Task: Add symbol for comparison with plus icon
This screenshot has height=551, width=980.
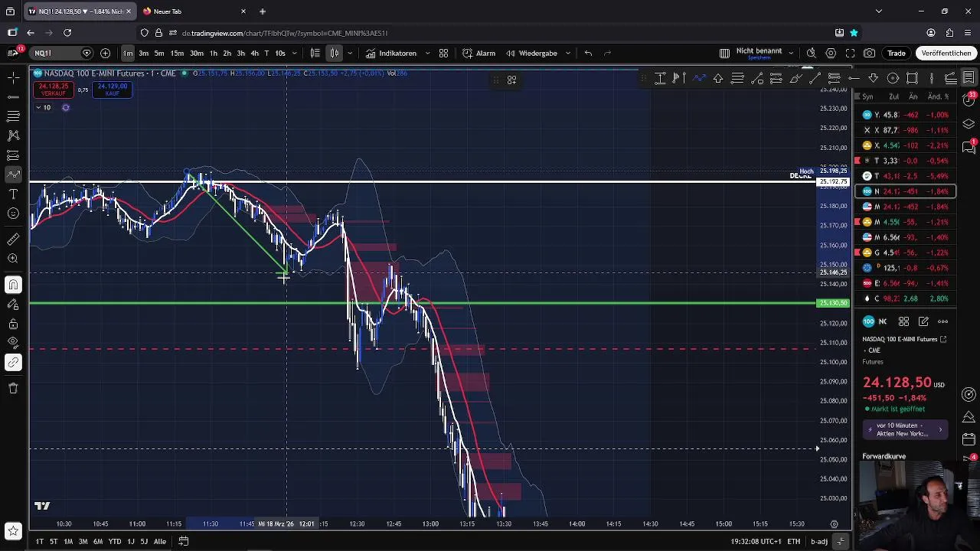Action: pos(105,53)
